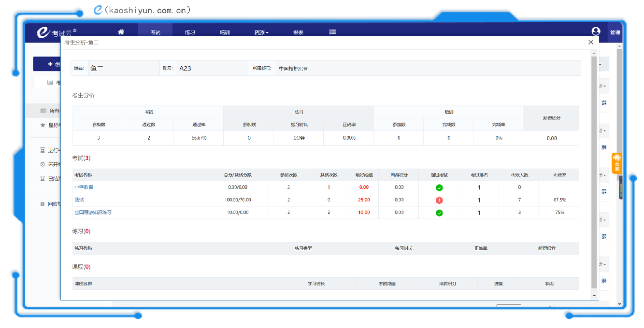644x328 pixels.
Task: Expand the 资源 dropdown menu
Action: point(261,33)
